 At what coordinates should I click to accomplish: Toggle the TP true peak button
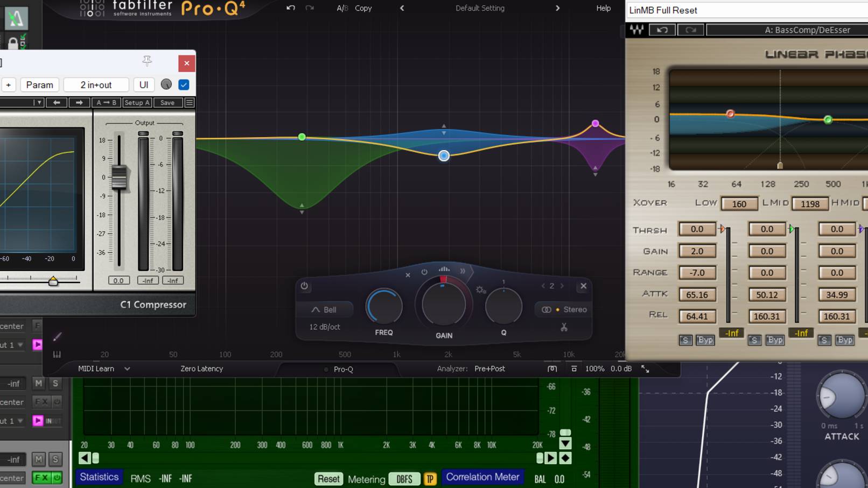coord(430,479)
